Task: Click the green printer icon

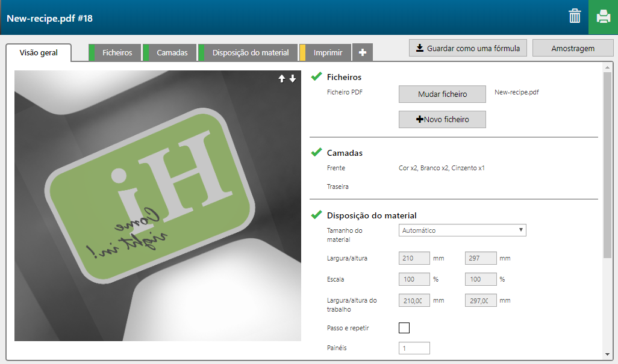Action: point(603,17)
